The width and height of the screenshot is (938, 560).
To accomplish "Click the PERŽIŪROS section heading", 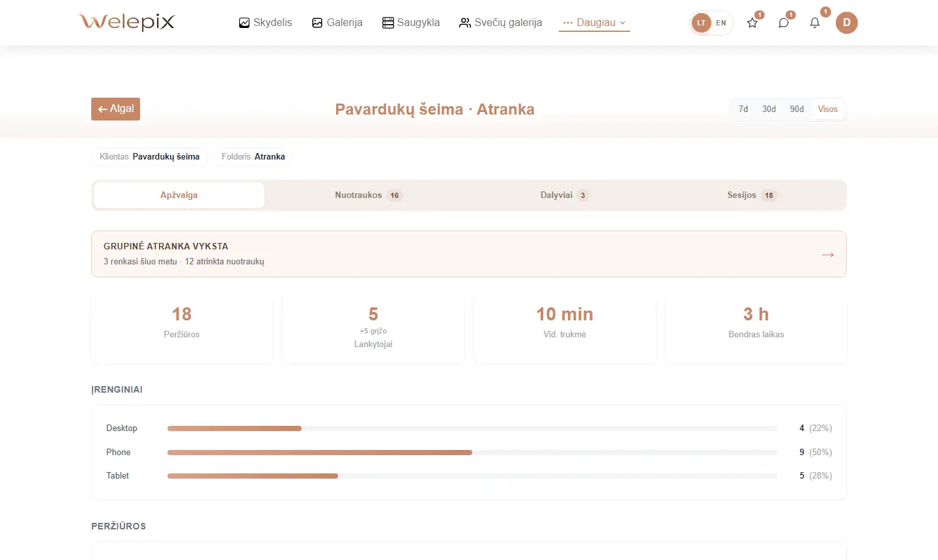I will pyautogui.click(x=119, y=526).
